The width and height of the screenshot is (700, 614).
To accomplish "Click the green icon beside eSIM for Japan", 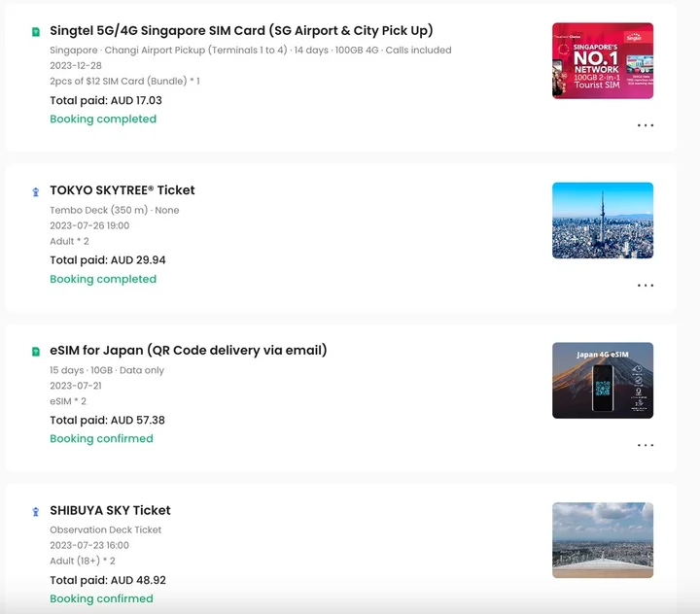I will coord(36,351).
